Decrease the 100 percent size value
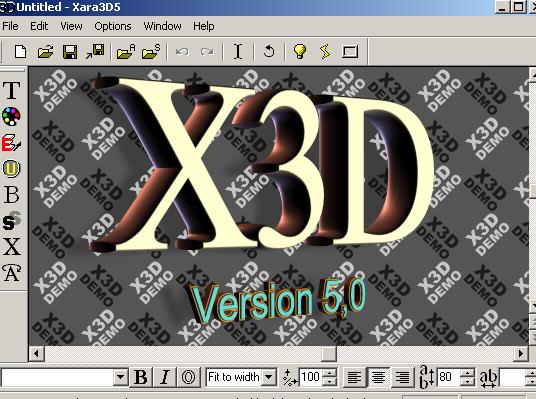The image size is (536, 399). pyautogui.click(x=329, y=382)
